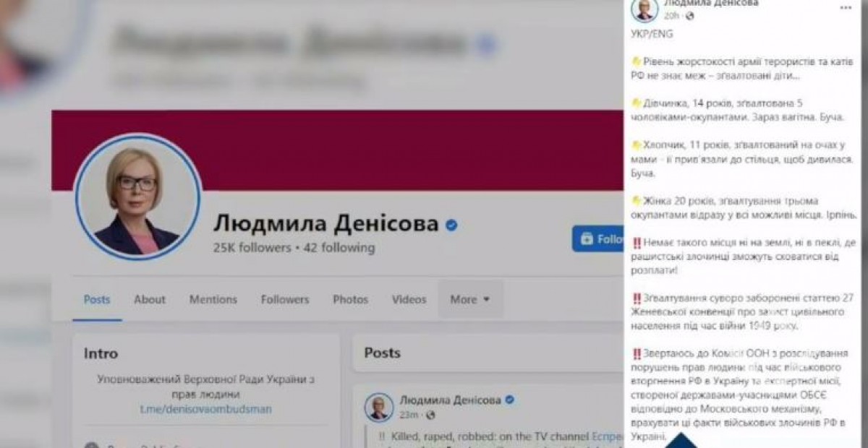The image size is (868, 448).
Task: Click the verified badge on the feed post
Action: (509, 400)
